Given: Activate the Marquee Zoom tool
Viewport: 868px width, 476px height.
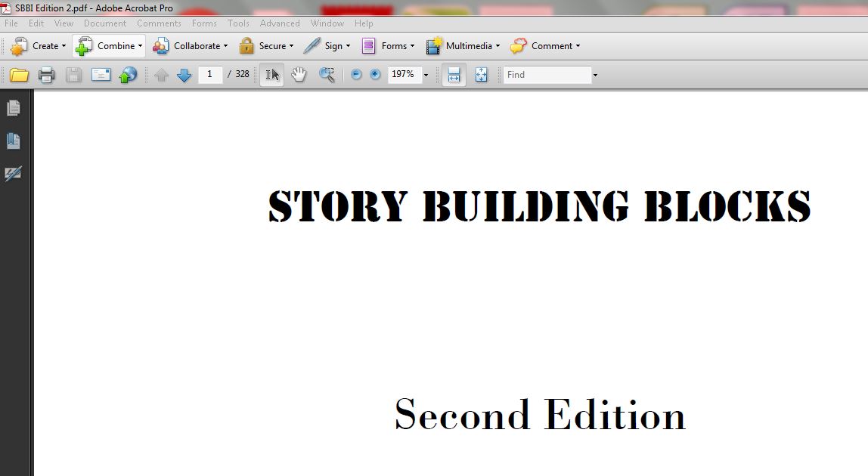Looking at the screenshot, I should click(327, 74).
